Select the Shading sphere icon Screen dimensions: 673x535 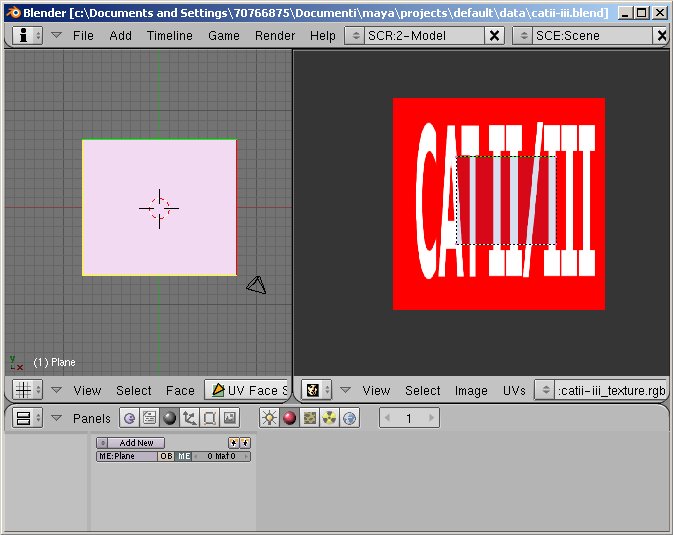coord(170,418)
